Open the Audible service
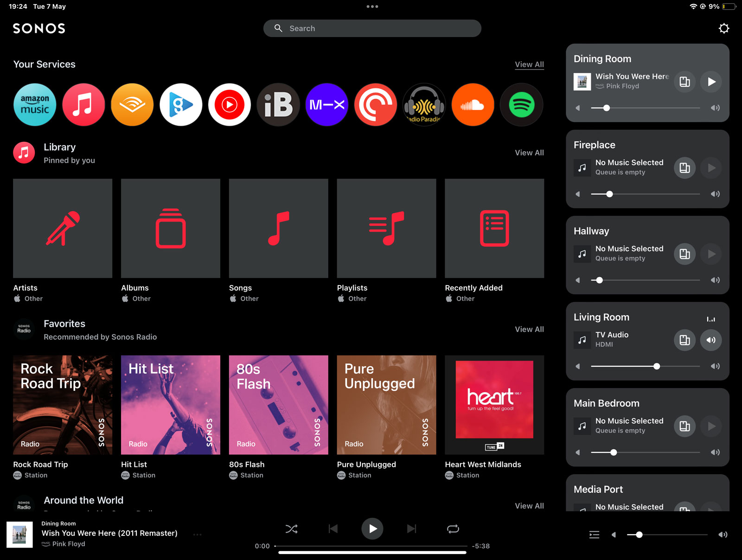The image size is (742, 560). (x=132, y=105)
